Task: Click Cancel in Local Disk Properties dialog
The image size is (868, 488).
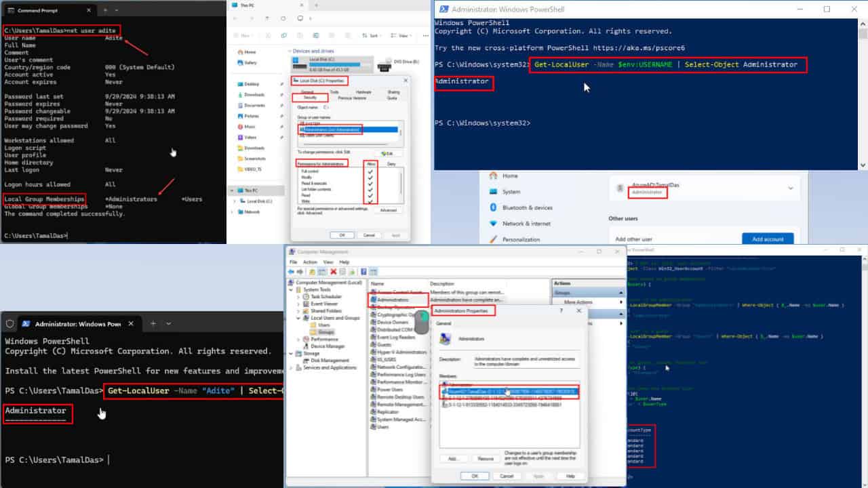Action: pos(369,235)
